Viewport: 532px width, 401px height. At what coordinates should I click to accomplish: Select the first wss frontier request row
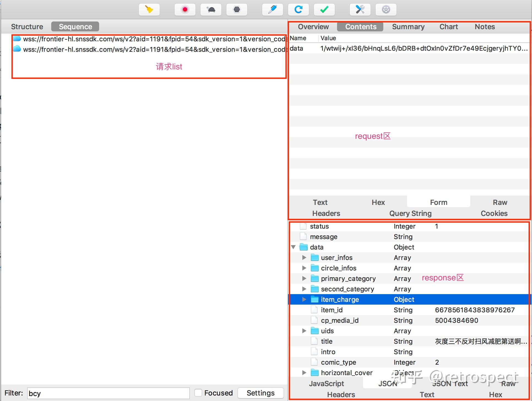click(149, 39)
